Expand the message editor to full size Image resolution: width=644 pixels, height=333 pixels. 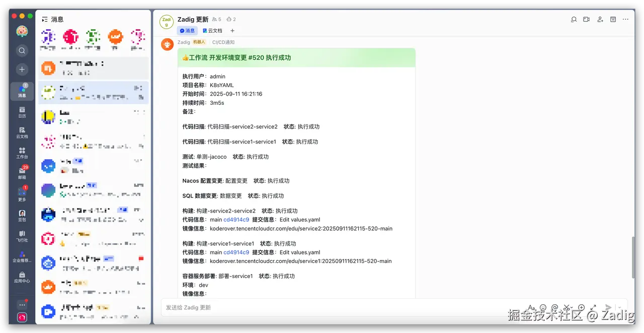click(594, 307)
